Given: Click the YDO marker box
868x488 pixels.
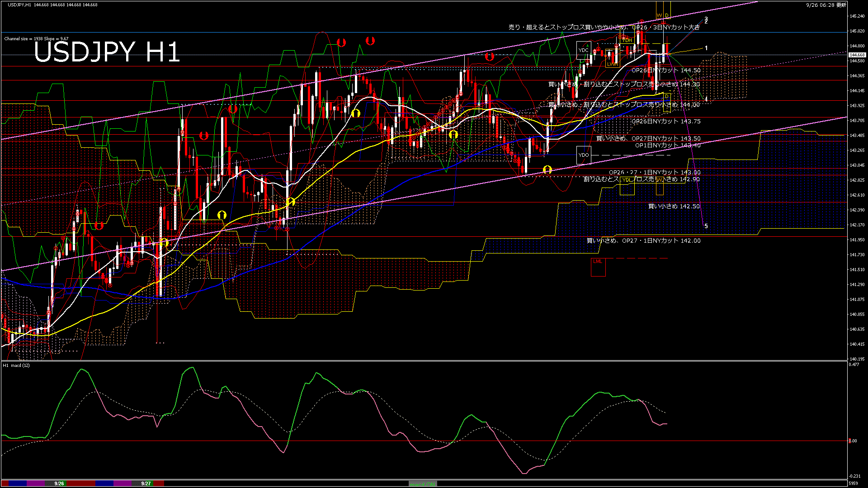Looking at the screenshot, I should pyautogui.click(x=584, y=155).
